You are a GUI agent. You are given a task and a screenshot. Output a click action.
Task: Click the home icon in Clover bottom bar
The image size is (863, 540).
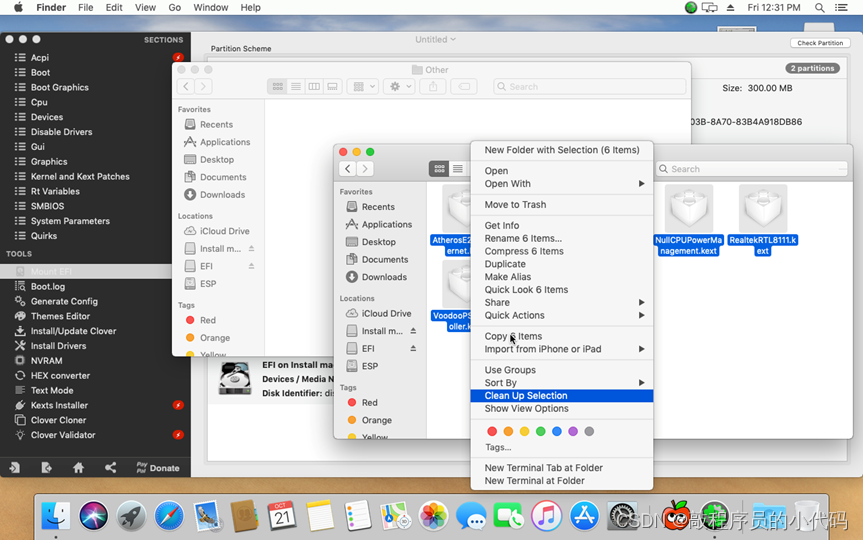[78, 468]
